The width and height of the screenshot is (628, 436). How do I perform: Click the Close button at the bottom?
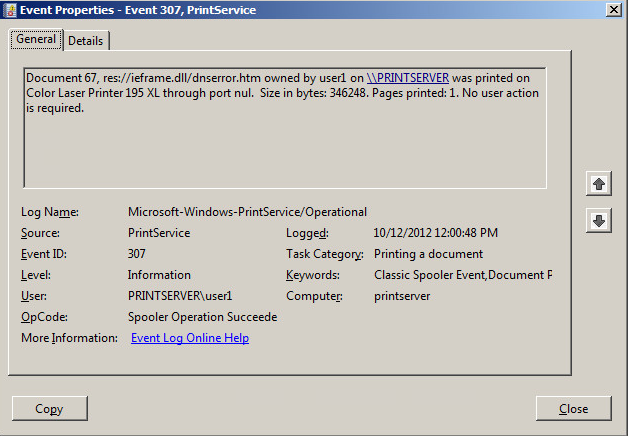tap(573, 408)
